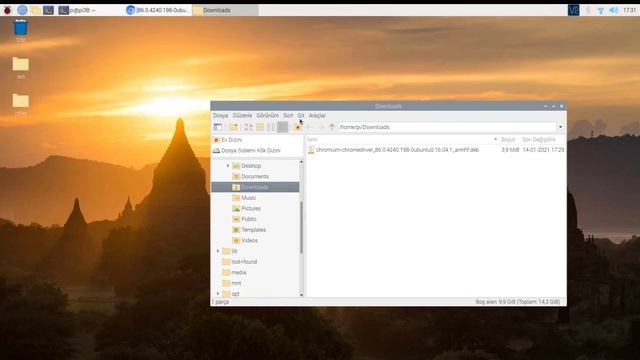The width and height of the screenshot is (640, 360).
Task: Open the volume control tray icon
Action: tap(613, 10)
